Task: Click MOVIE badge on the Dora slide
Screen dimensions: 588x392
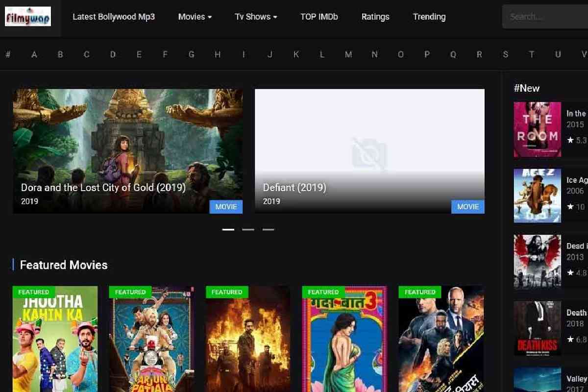Action: [226, 207]
